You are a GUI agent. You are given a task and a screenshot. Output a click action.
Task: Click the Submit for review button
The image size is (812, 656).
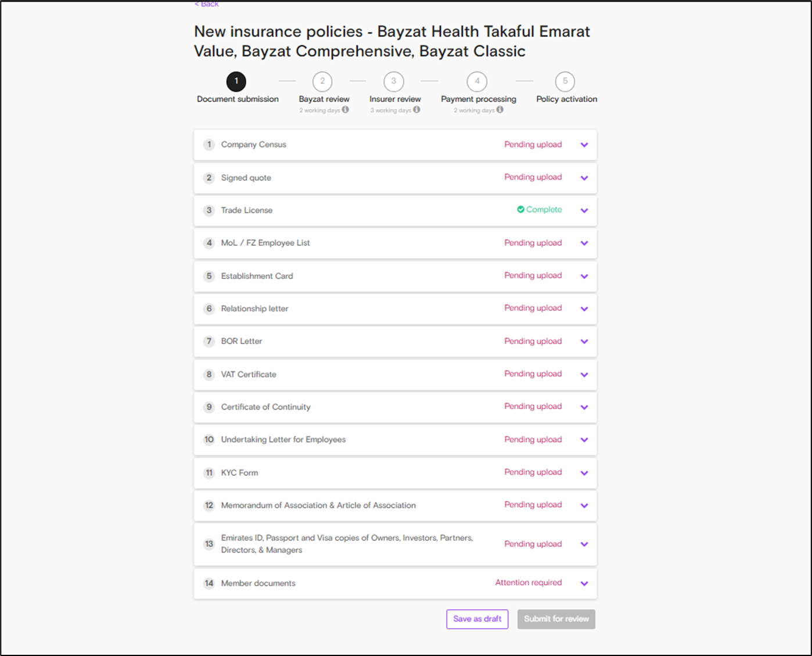[556, 619]
